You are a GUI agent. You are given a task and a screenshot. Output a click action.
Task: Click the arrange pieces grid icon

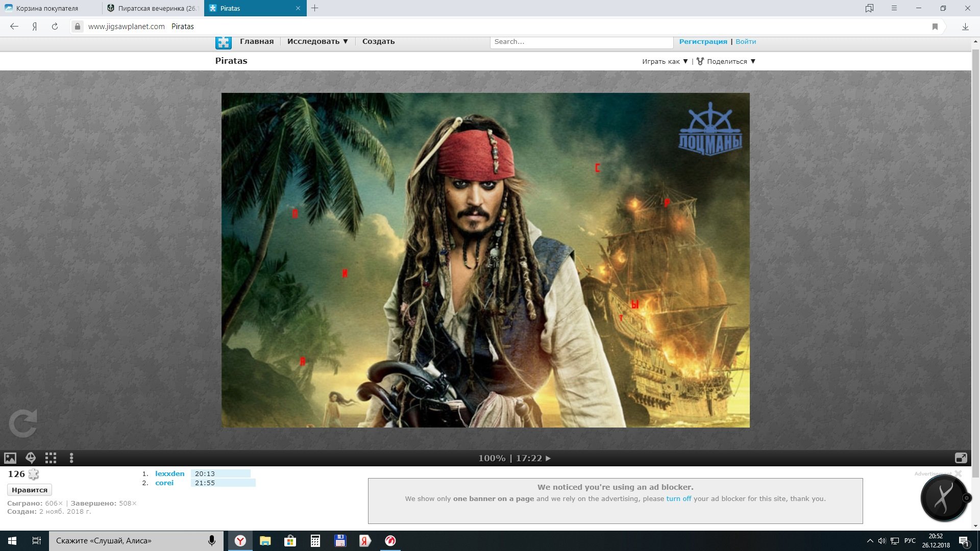pyautogui.click(x=51, y=458)
